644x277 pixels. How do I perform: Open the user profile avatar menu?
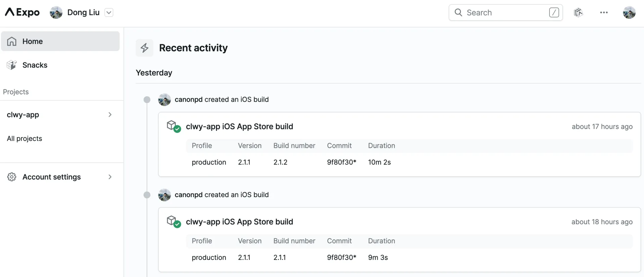point(629,12)
